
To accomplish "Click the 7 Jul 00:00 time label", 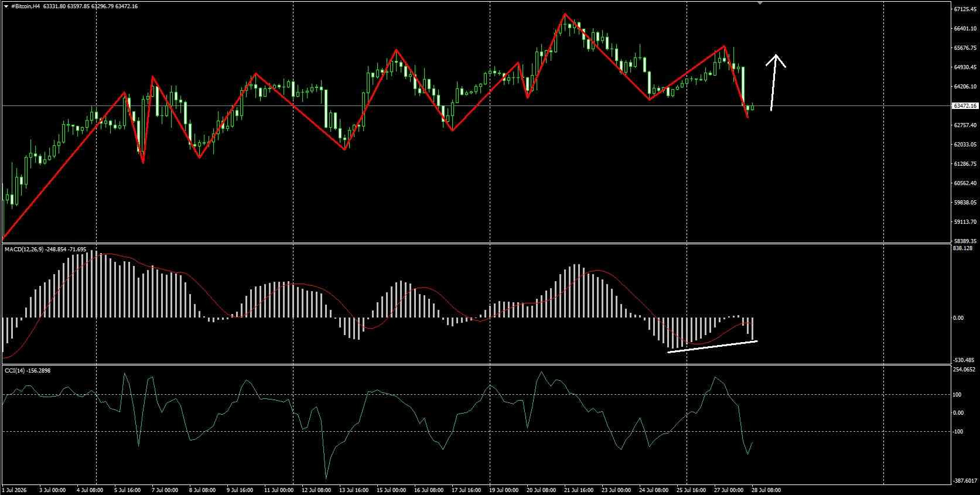I will click(x=165, y=490).
